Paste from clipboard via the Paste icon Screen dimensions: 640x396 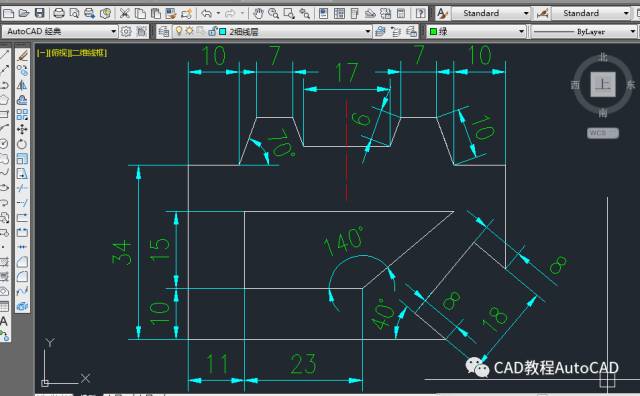coord(156,13)
